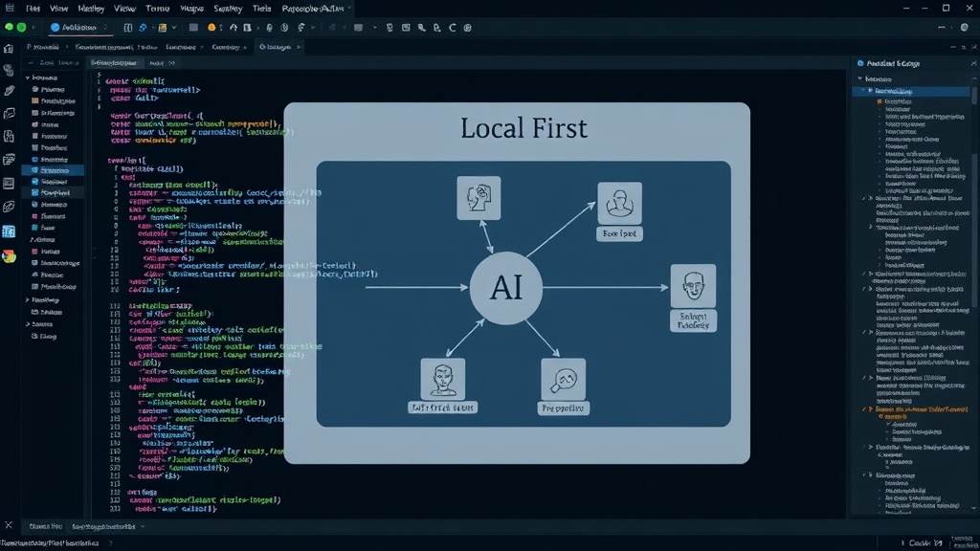Click the C-shaped refresh icon in the toolbar
The width and height of the screenshot is (980, 551).
pos(452,28)
